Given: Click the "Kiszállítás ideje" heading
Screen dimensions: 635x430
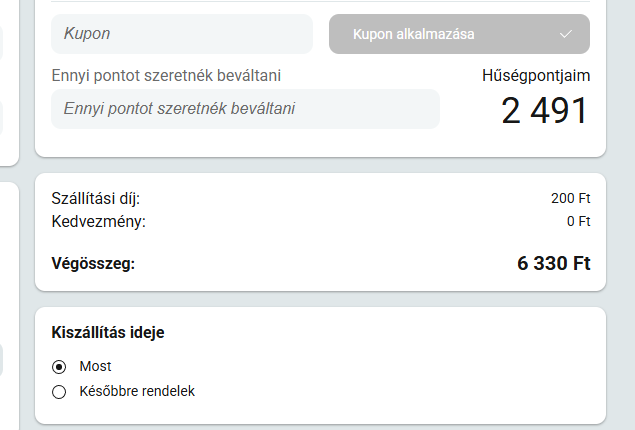Looking at the screenshot, I should coord(107,332).
